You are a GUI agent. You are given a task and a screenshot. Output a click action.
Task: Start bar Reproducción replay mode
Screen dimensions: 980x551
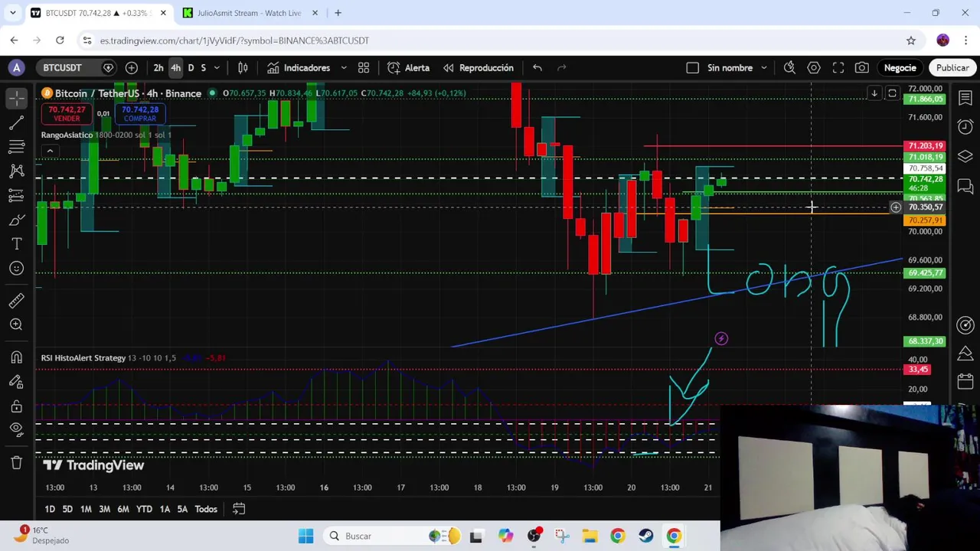[479, 68]
